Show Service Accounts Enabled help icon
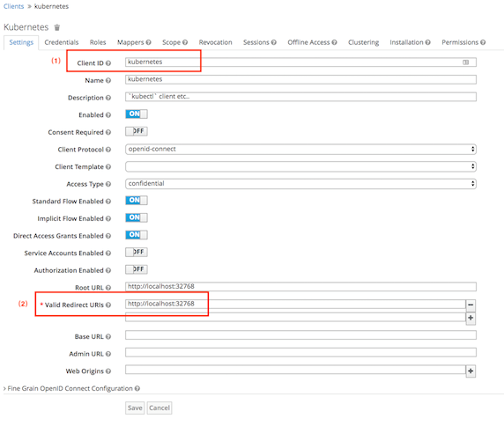The image size is (504, 426). (x=108, y=253)
